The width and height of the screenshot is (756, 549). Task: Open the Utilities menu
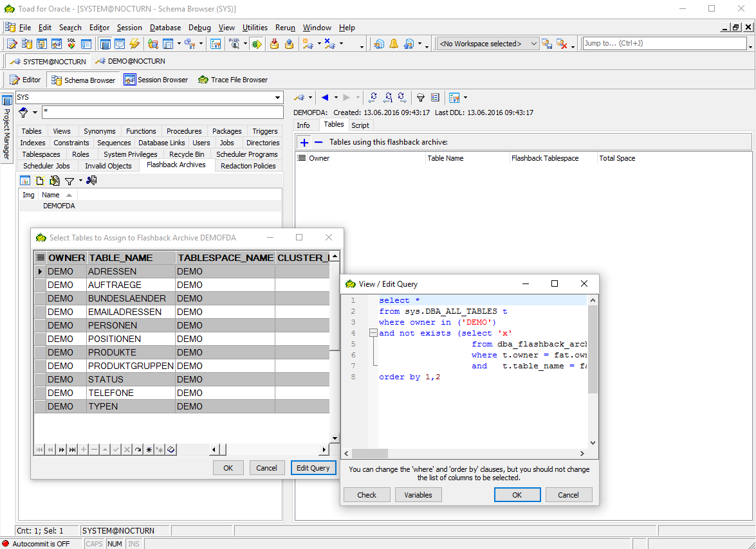pyautogui.click(x=255, y=28)
